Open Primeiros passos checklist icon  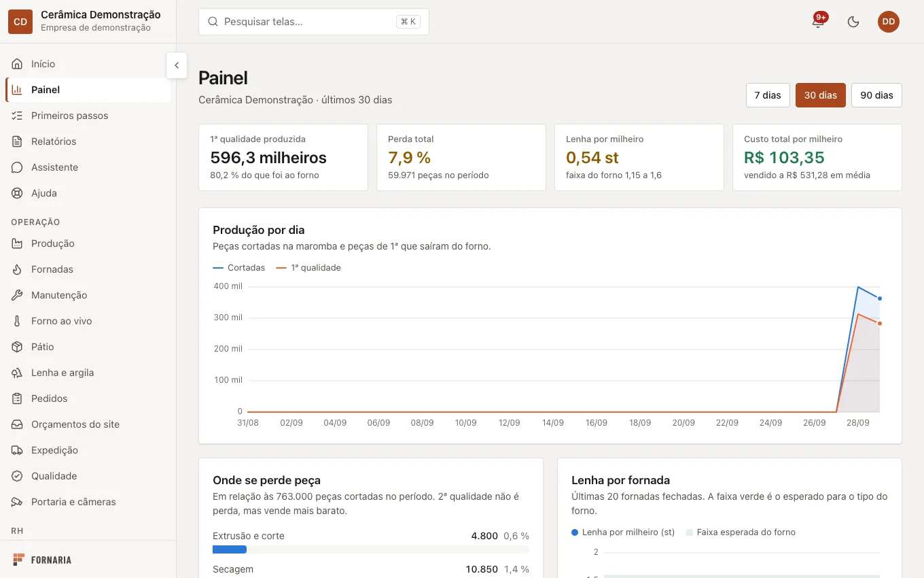point(18,116)
